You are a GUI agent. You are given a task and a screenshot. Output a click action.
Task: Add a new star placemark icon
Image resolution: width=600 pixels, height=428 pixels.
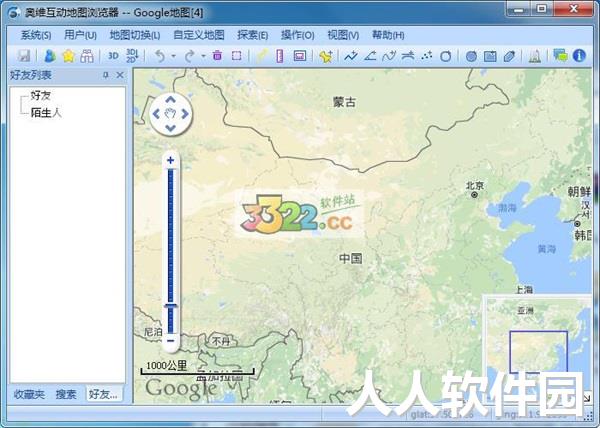point(326,56)
